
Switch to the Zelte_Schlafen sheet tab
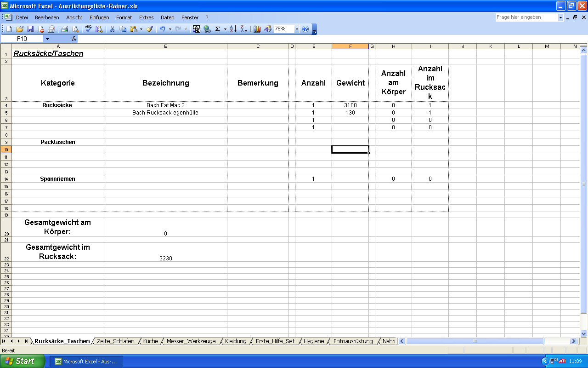click(115, 341)
